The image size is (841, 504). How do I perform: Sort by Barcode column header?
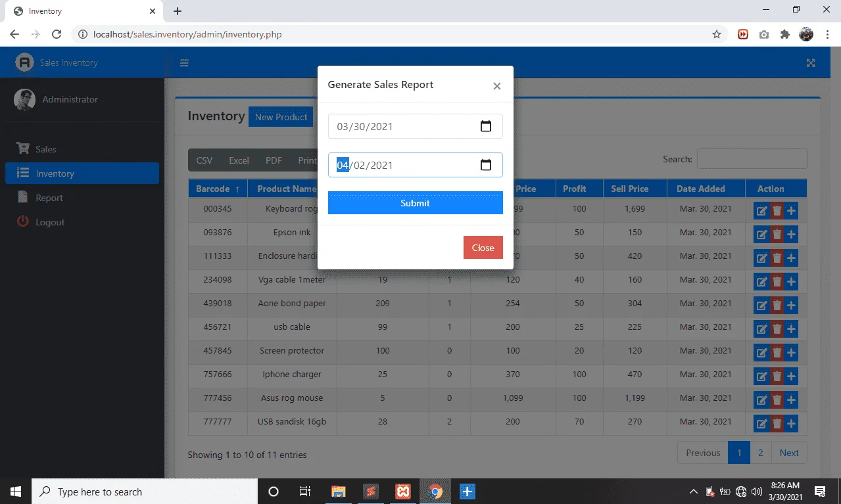pyautogui.click(x=218, y=189)
